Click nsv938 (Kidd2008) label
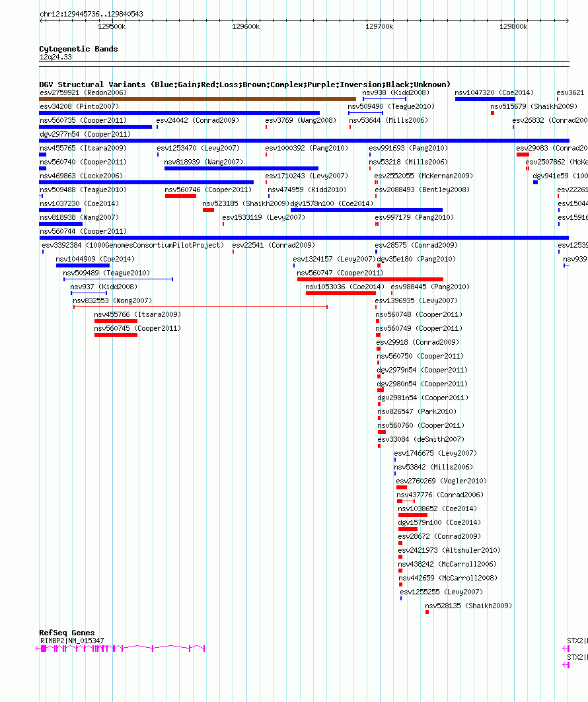Image resolution: width=588 pixels, height=702 pixels. click(x=396, y=92)
